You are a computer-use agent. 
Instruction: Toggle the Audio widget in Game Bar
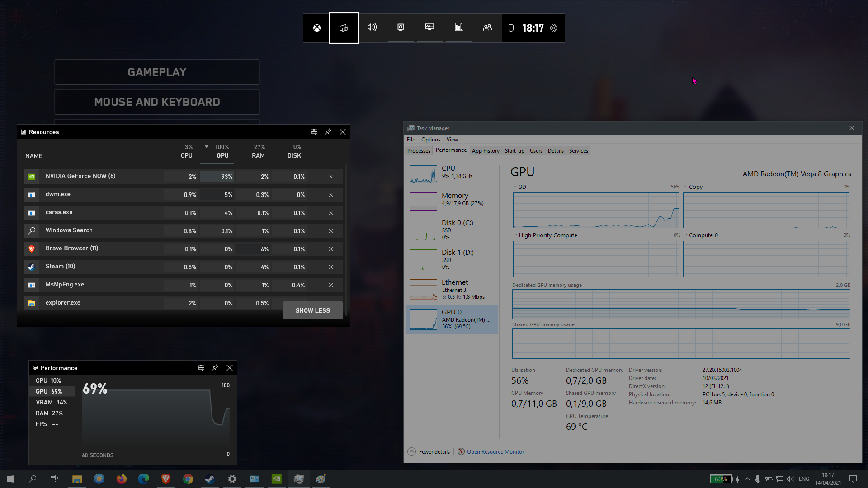(x=372, y=28)
